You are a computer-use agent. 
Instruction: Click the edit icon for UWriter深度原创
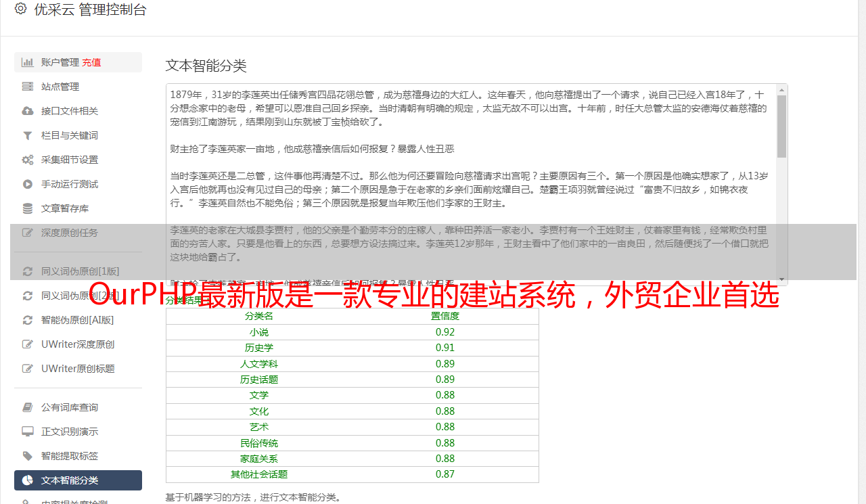tap(28, 344)
